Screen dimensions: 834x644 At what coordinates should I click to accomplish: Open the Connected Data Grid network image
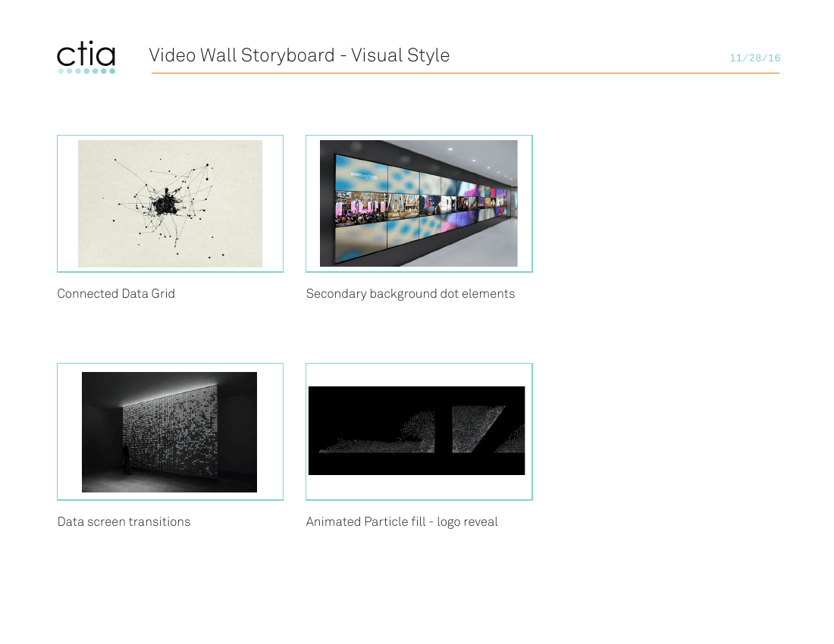pyautogui.click(x=170, y=204)
